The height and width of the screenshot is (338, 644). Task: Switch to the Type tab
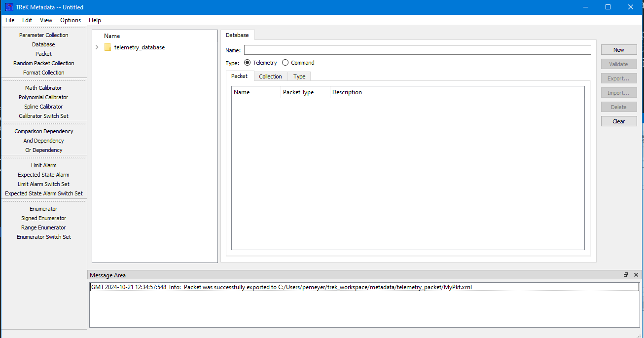click(299, 76)
